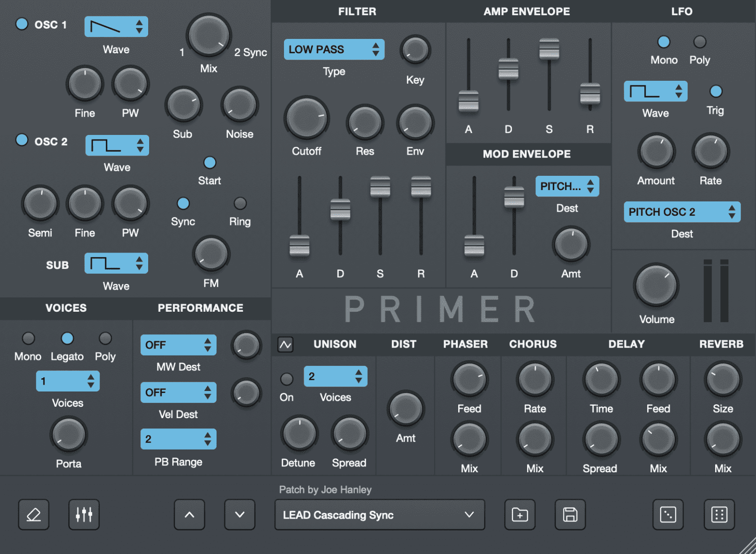Open the Filter Type dropdown showing LOW PASS
Viewport: 756px width, 554px height.
[334, 49]
